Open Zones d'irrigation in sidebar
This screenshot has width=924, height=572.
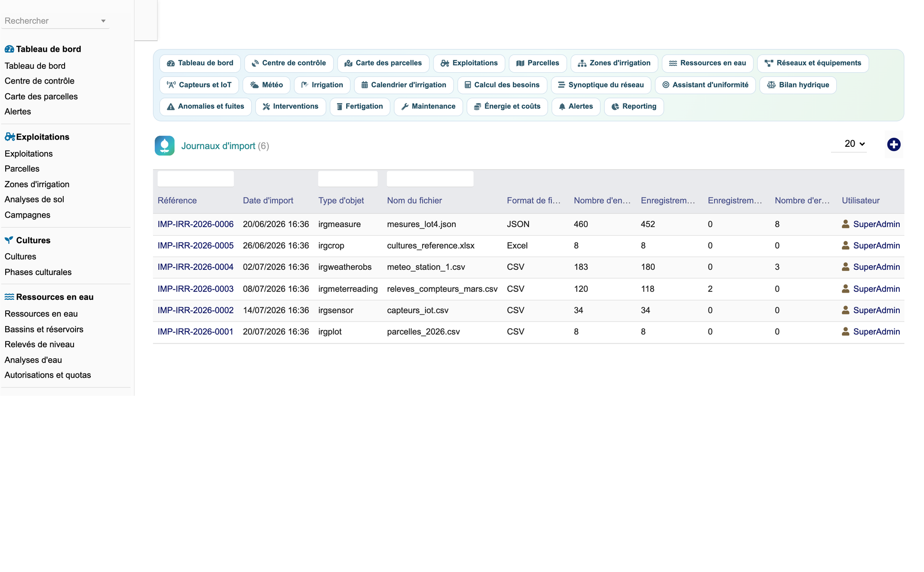click(37, 184)
